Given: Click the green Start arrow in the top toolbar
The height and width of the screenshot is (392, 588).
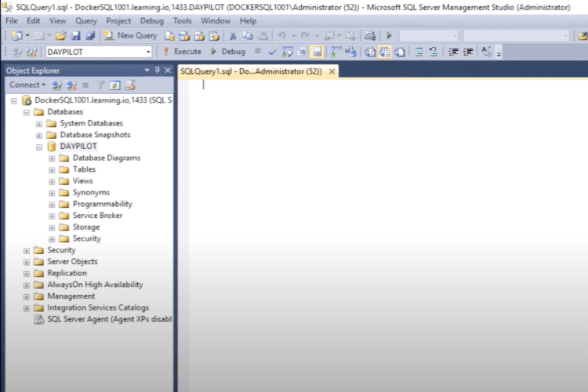Looking at the screenshot, I should (x=389, y=35).
